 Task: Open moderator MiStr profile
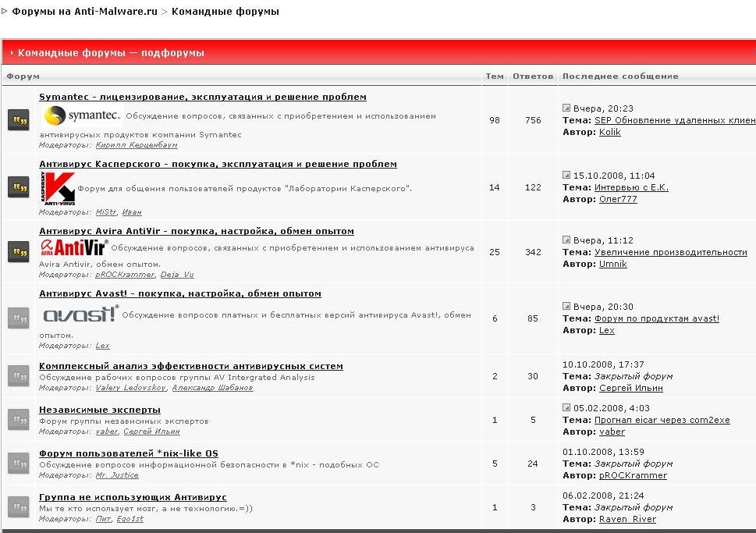coord(105,212)
